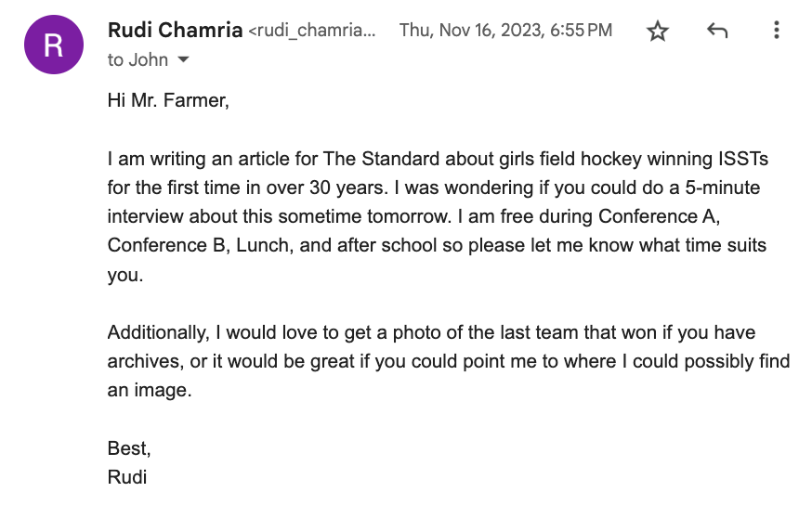Click the truncated rudi_chamria email address
This screenshot has width=812, height=518.
coord(312,32)
